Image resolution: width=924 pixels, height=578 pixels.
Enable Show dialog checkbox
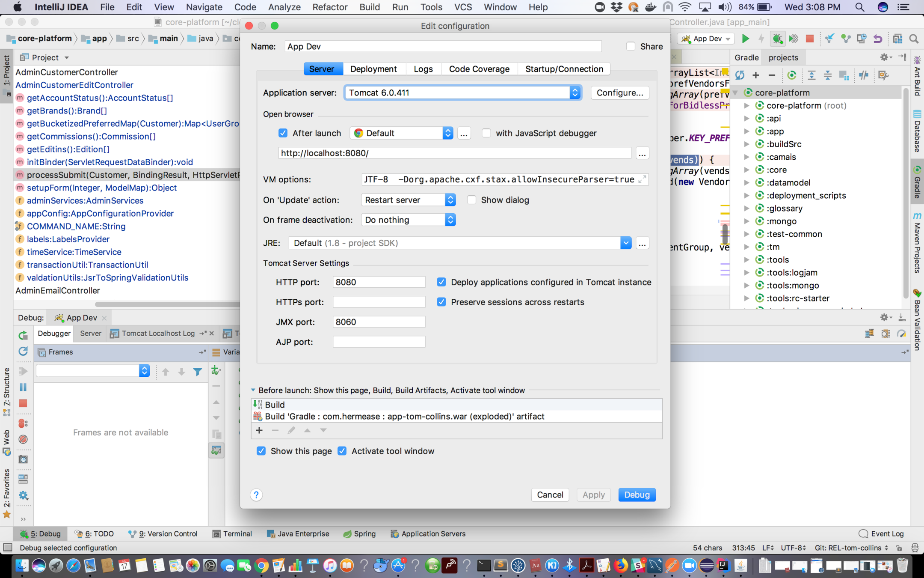pyautogui.click(x=471, y=200)
